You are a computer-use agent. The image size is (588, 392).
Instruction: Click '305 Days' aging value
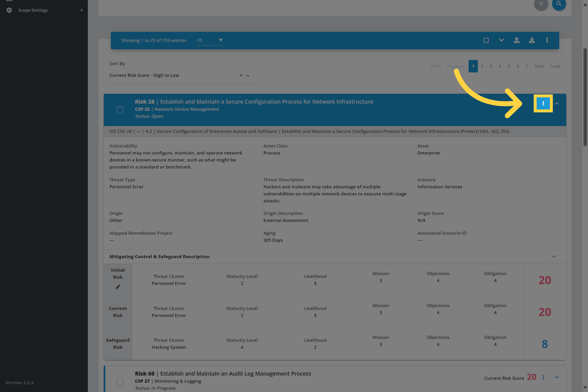click(273, 240)
